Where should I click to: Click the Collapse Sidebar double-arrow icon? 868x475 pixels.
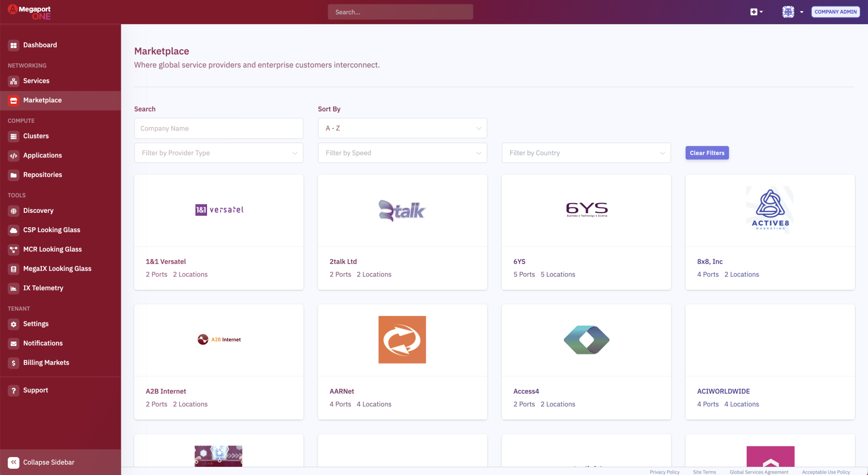14,462
